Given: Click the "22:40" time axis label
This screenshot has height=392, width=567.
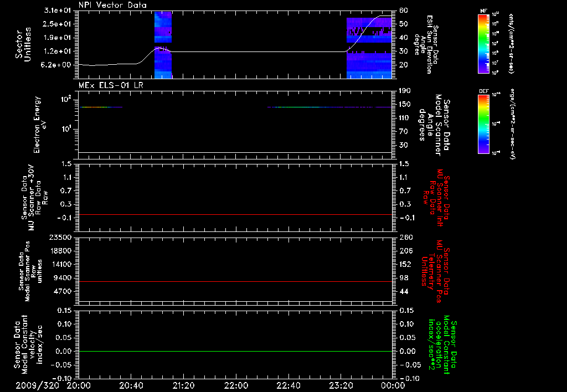Looking at the screenshot, I should pos(288,385).
